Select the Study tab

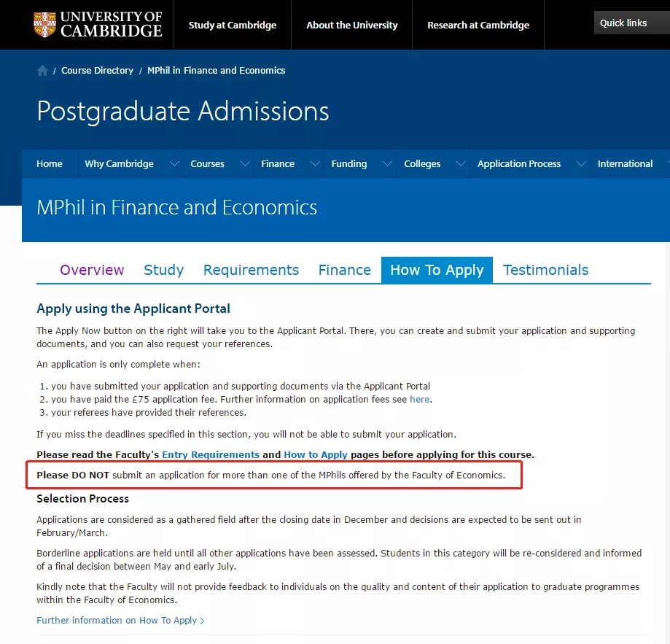[163, 270]
